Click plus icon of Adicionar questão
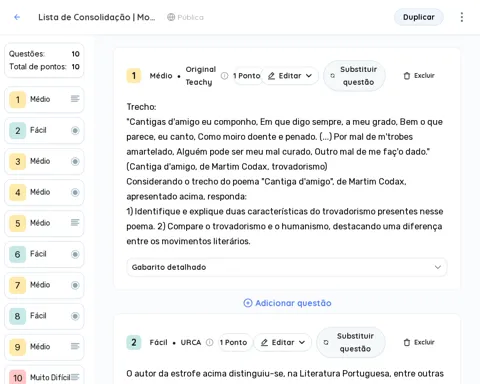 (x=248, y=303)
